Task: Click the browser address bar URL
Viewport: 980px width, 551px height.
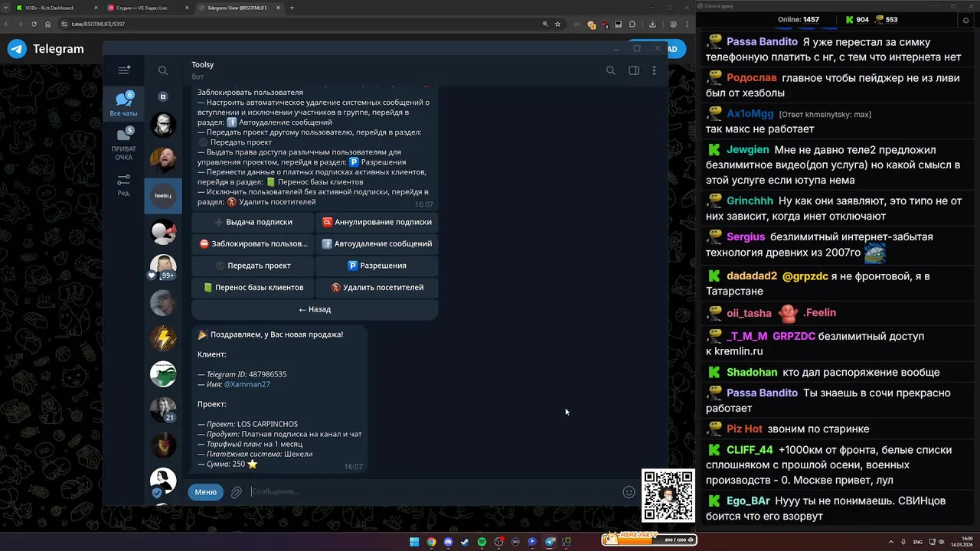Action: click(x=98, y=24)
